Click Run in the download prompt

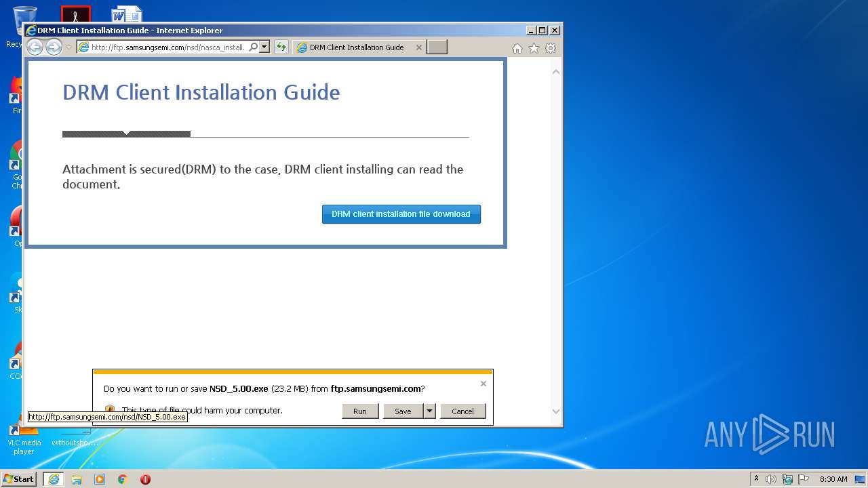click(360, 411)
